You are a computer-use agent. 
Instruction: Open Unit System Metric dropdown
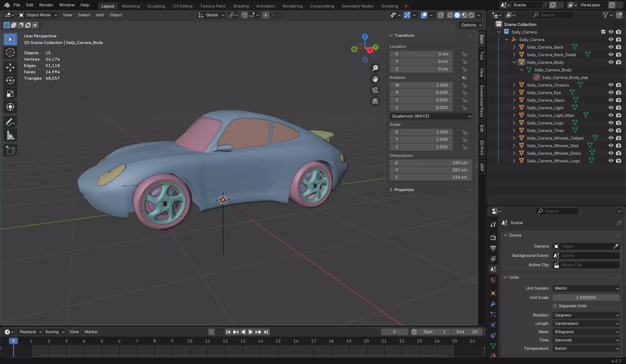[586, 288]
